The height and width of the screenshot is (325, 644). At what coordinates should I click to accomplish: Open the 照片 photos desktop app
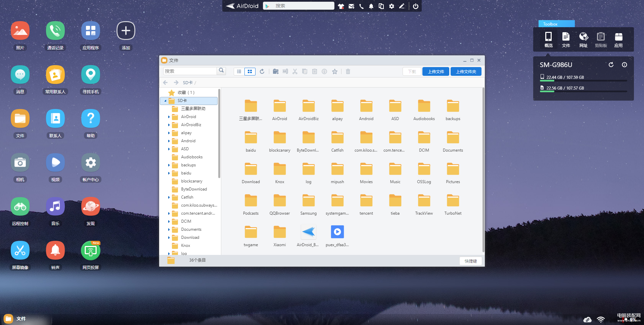click(20, 31)
